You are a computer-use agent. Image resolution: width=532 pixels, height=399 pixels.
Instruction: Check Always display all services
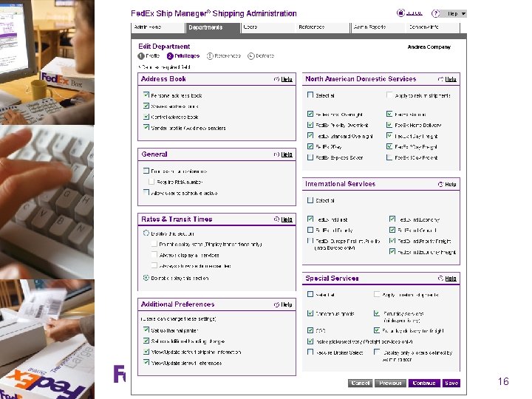pos(154,255)
